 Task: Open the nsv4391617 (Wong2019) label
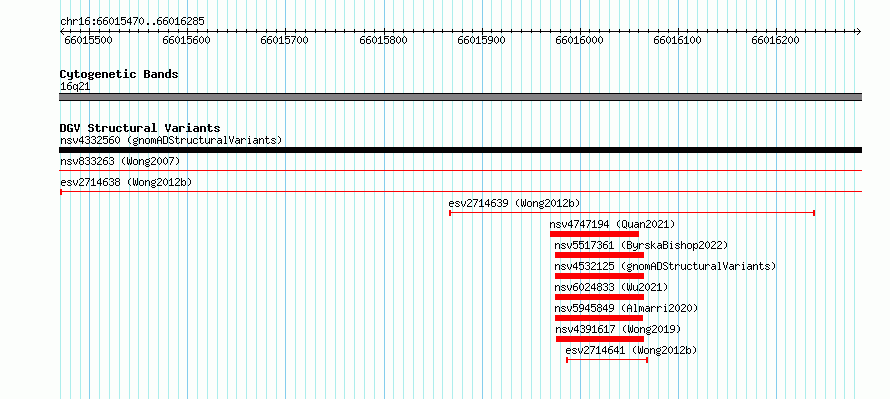click(618, 329)
